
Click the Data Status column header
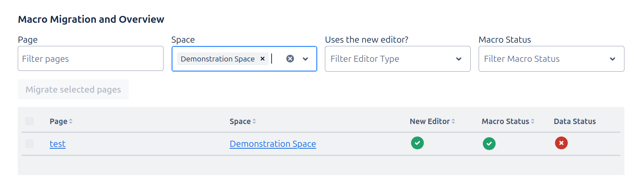point(574,122)
